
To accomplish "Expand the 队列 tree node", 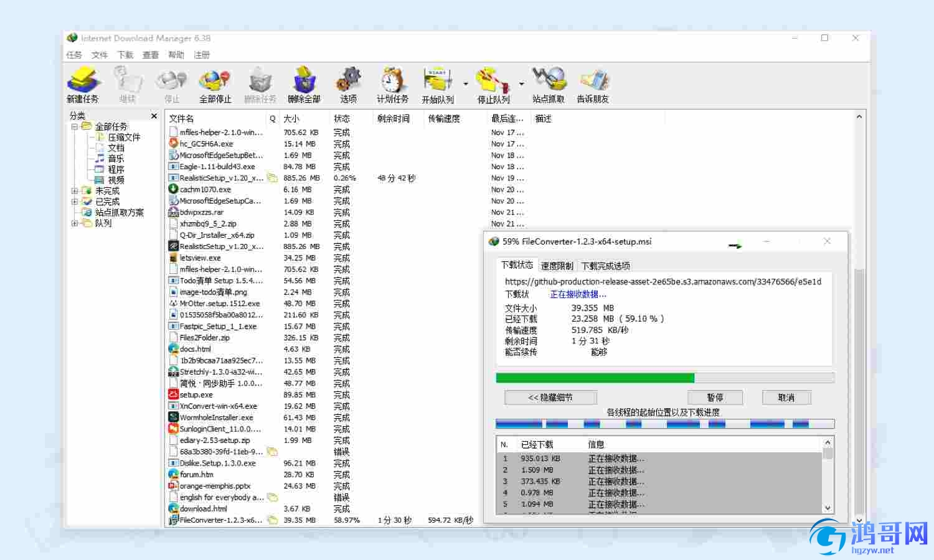I will (75, 223).
